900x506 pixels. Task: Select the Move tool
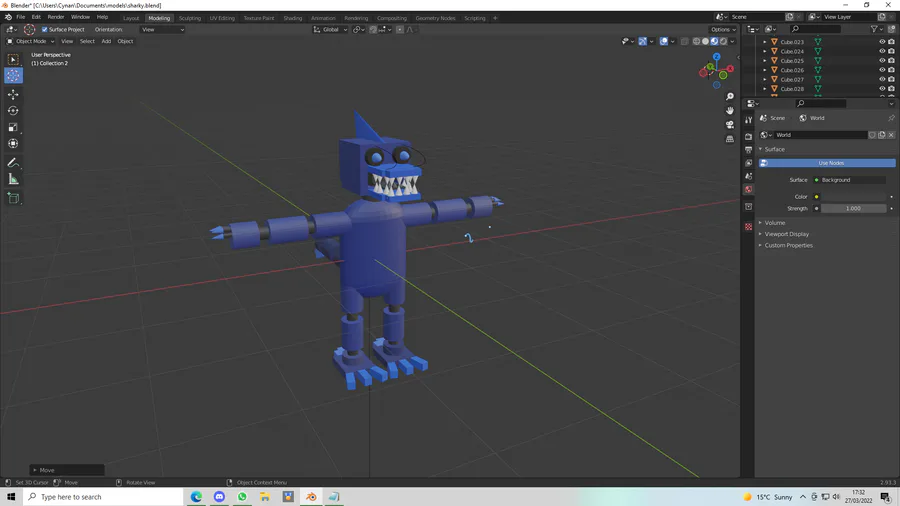click(13, 94)
